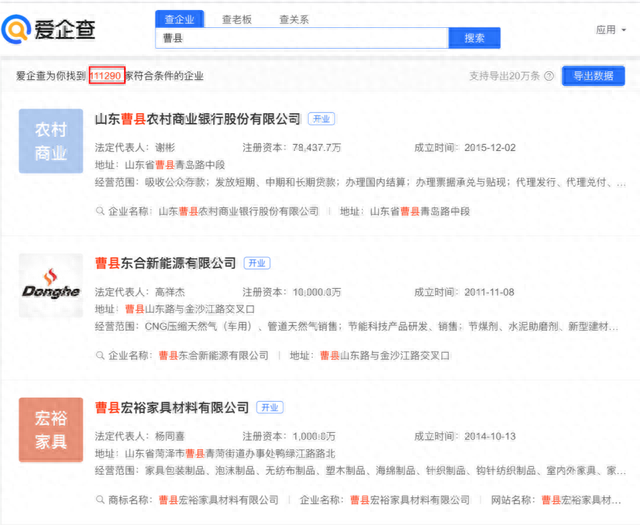
Task: Click magnifier icon beside 曹县东合新能源 企业名称 row
Action: pos(99,356)
